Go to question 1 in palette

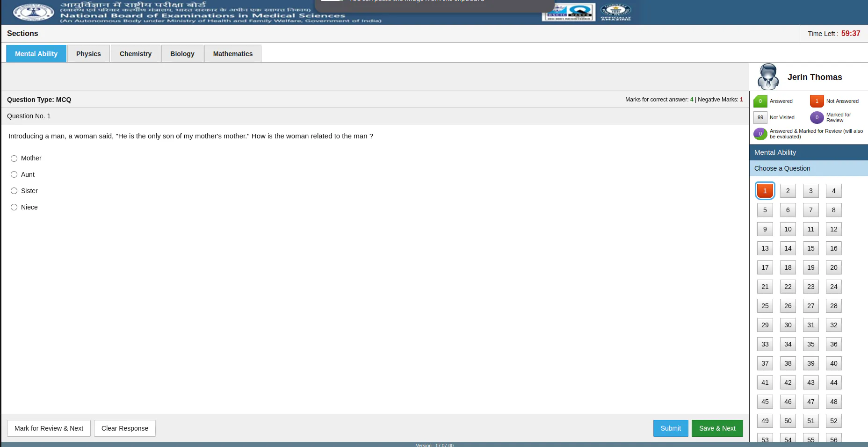click(765, 191)
